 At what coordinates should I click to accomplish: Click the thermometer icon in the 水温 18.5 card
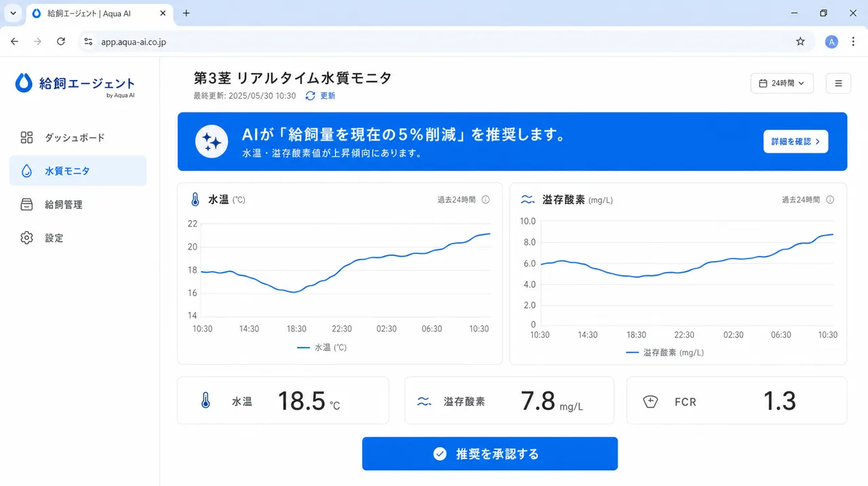[x=205, y=400]
